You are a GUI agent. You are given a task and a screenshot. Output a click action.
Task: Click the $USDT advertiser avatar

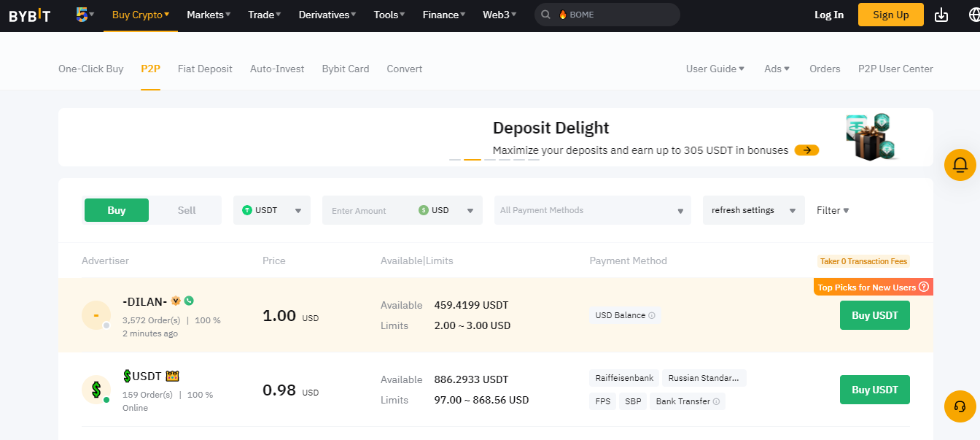[96, 390]
